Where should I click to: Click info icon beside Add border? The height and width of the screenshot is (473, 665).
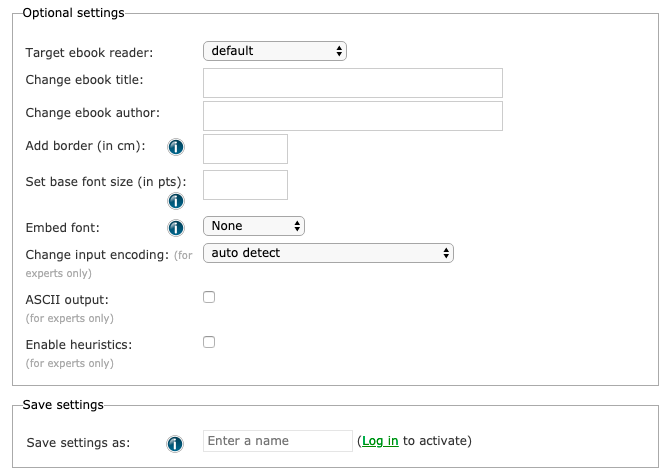[176, 148]
